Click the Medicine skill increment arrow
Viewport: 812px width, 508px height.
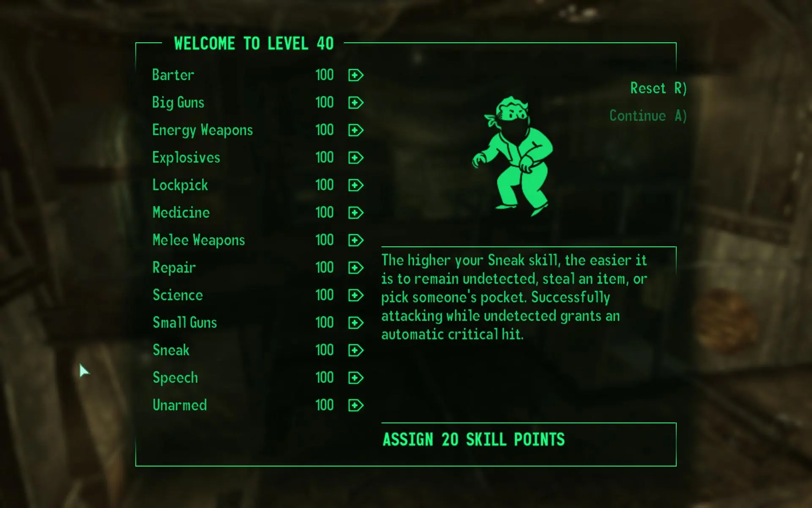tap(355, 212)
